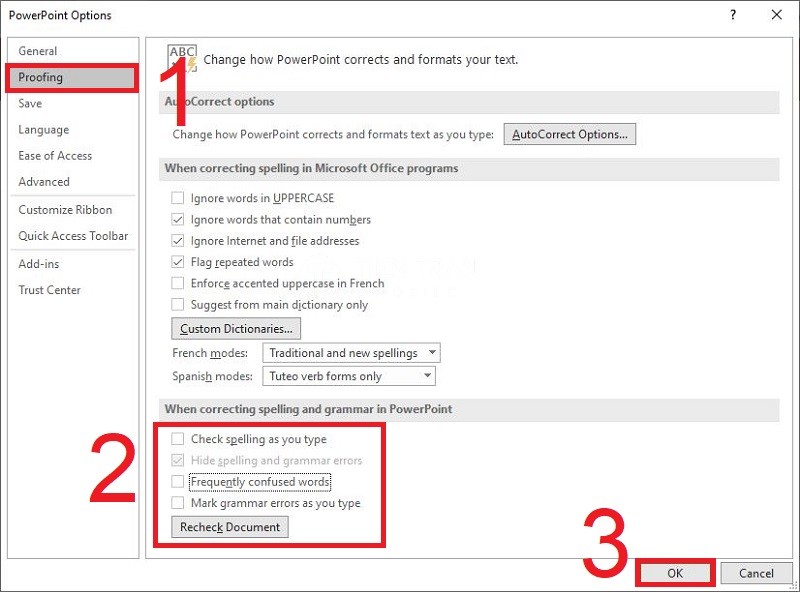Click the Custom Dictionaries button
Screen dimensions: 800x592
pyautogui.click(x=236, y=329)
